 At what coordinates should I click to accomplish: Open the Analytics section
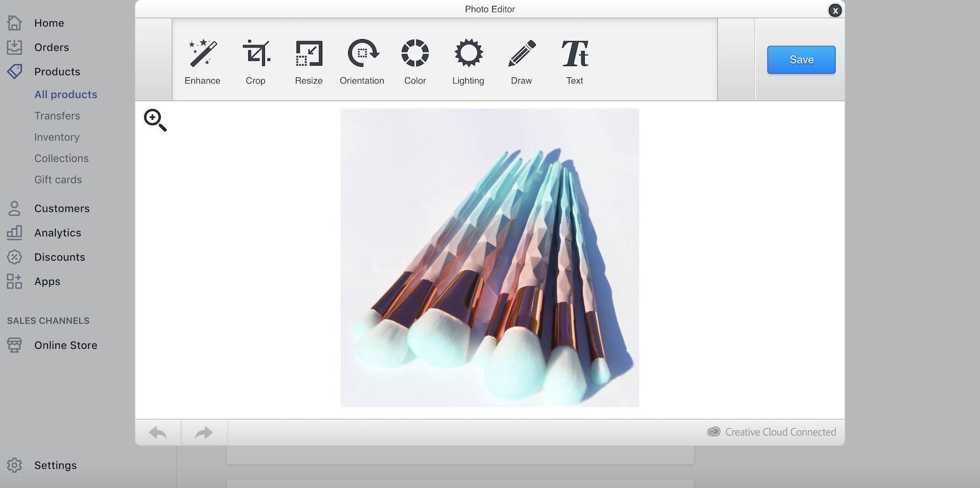pyautogui.click(x=57, y=233)
